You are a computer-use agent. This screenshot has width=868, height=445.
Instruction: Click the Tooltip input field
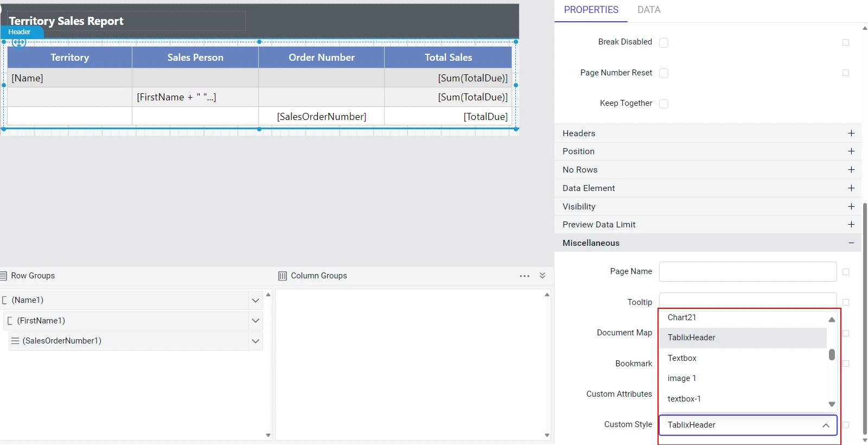(748, 300)
